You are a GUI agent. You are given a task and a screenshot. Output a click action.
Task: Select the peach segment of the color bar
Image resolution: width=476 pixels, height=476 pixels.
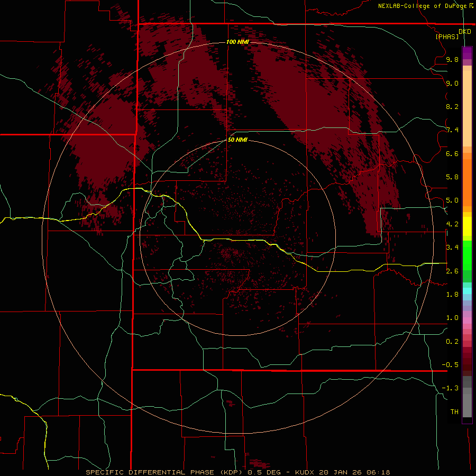467,108
